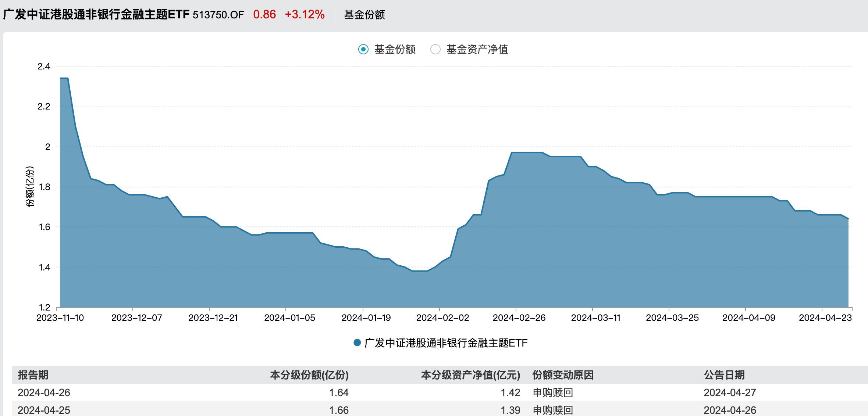This screenshot has height=416, width=868.
Task: Click announcement date 2024-04-27
Action: pos(730,392)
